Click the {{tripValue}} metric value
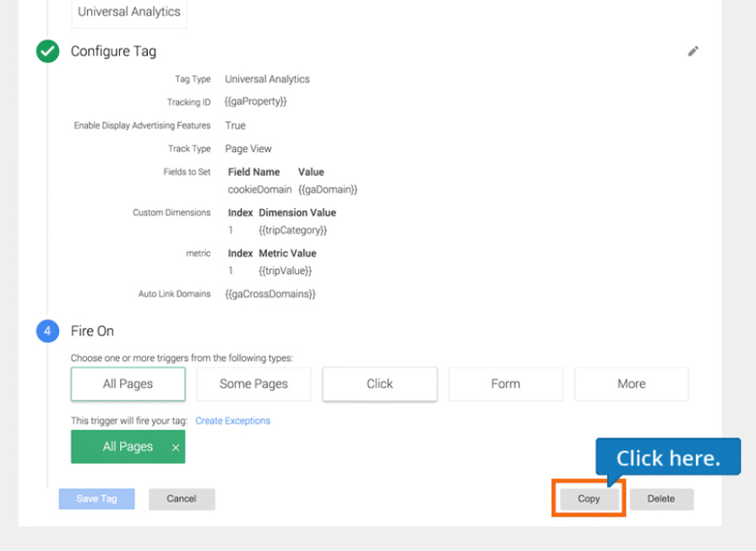Viewport: 756px width, 551px height. click(x=286, y=270)
